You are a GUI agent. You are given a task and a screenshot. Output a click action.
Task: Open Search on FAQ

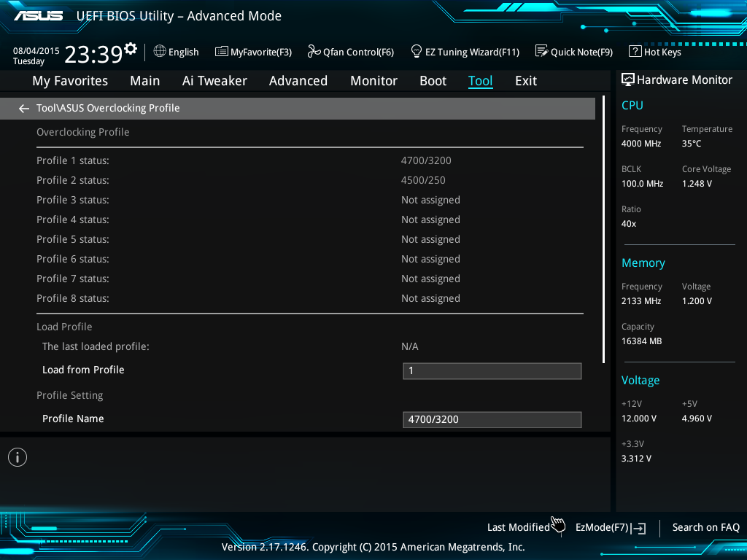pos(705,527)
